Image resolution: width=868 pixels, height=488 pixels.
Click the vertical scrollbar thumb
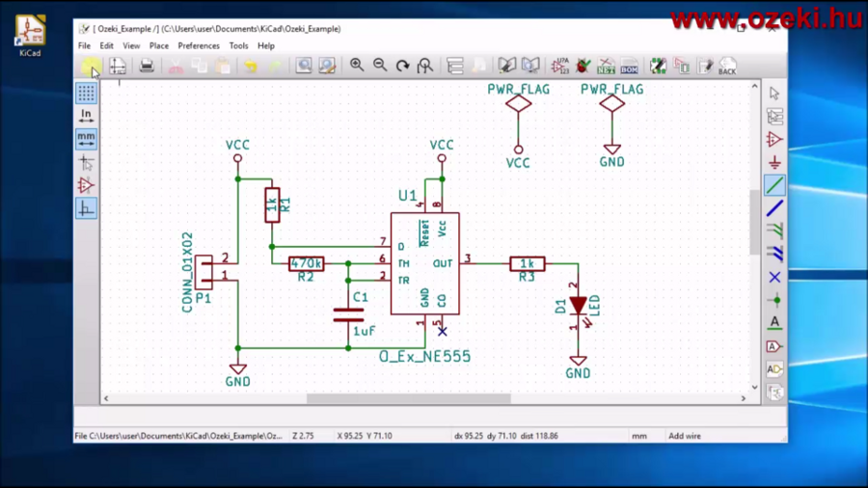pos(754,222)
